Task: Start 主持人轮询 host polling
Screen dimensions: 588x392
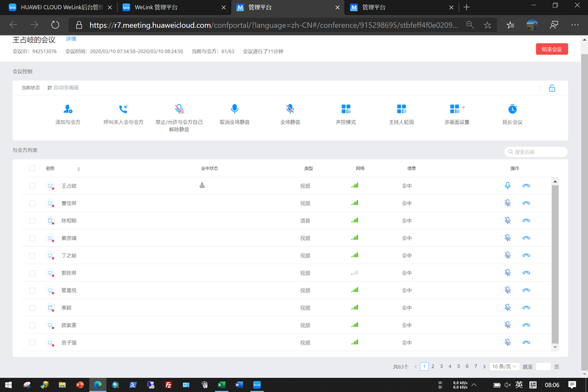Action: click(401, 109)
